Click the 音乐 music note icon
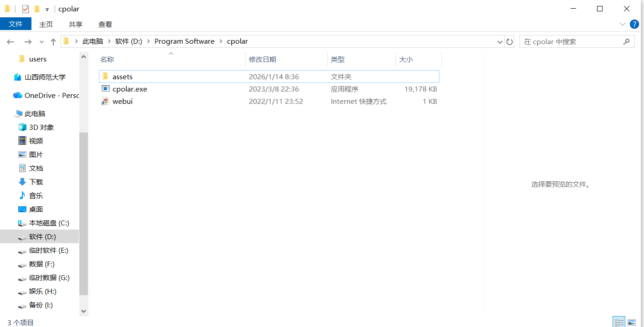Image resolution: width=644 pixels, height=327 pixels. [22, 195]
